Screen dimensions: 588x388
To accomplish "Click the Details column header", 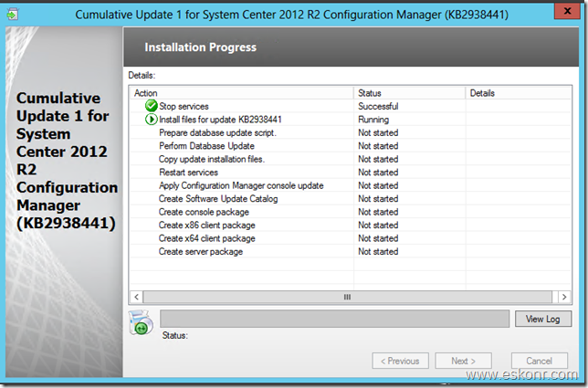I will tap(519, 93).
